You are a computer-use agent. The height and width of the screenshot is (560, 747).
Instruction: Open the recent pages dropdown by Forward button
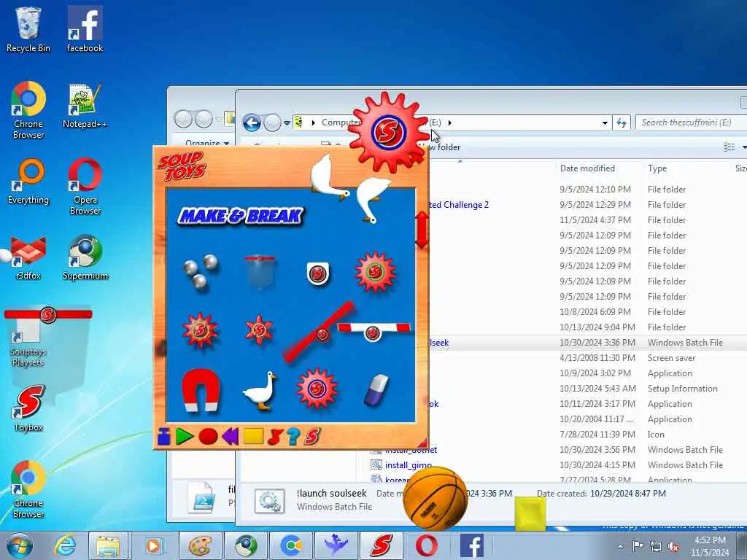tap(287, 123)
